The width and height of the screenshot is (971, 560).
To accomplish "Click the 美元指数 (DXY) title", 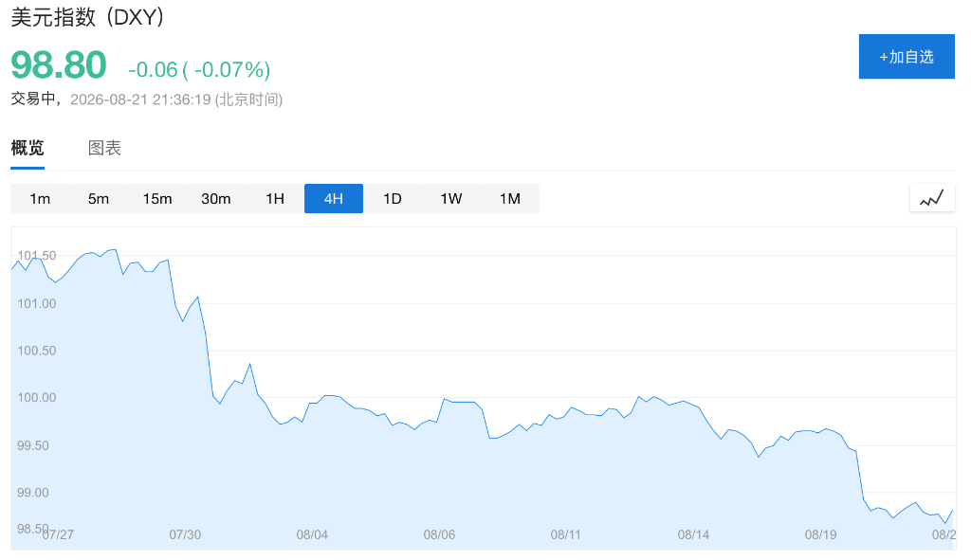I will tap(87, 17).
